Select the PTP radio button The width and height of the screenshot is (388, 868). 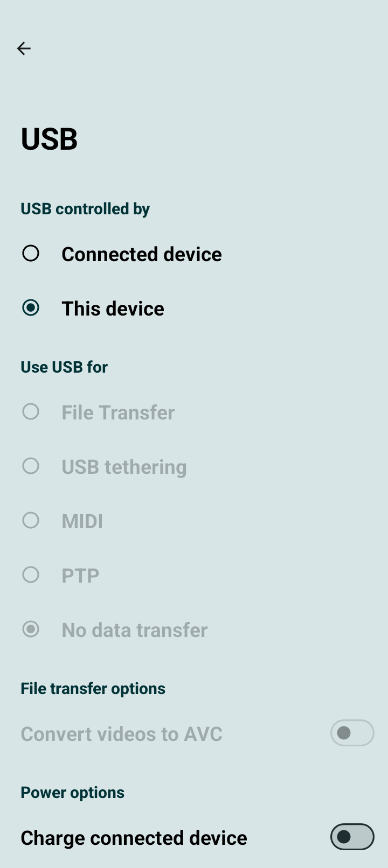pos(31,575)
